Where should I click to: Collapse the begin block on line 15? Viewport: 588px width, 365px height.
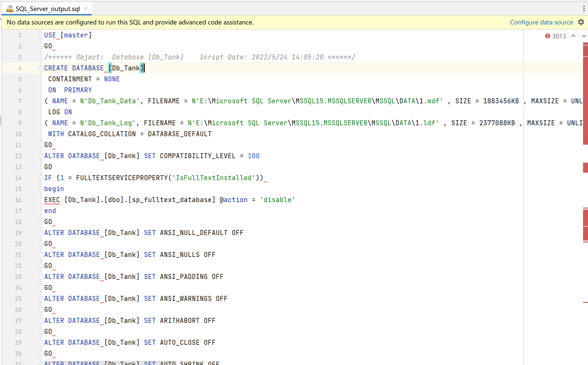pos(41,189)
